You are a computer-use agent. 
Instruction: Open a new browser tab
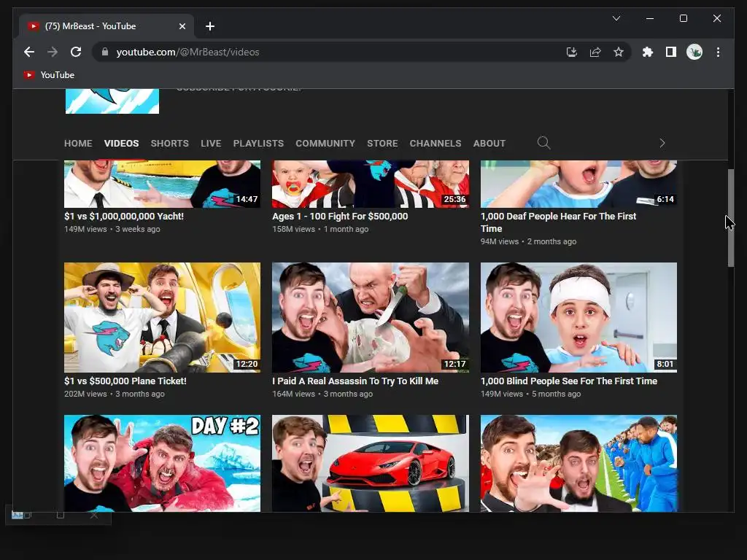coord(210,26)
